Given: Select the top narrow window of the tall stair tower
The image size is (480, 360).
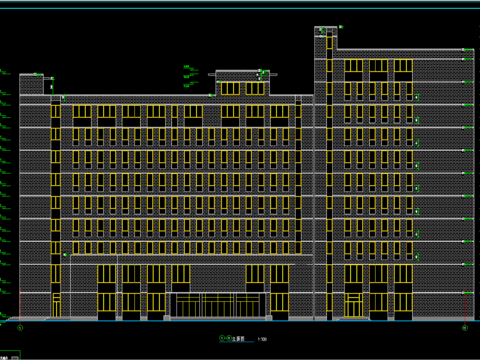Looking at the screenshot, I should click(329, 43).
